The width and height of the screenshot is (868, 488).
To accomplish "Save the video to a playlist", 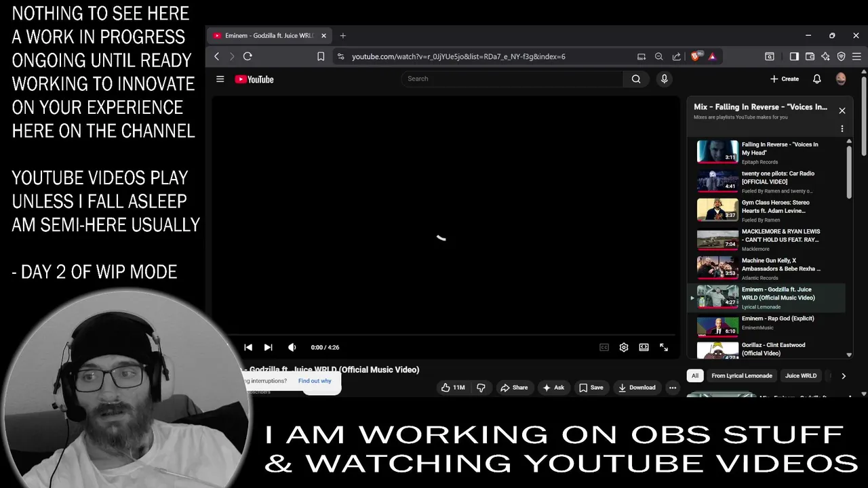I will [x=591, y=388].
